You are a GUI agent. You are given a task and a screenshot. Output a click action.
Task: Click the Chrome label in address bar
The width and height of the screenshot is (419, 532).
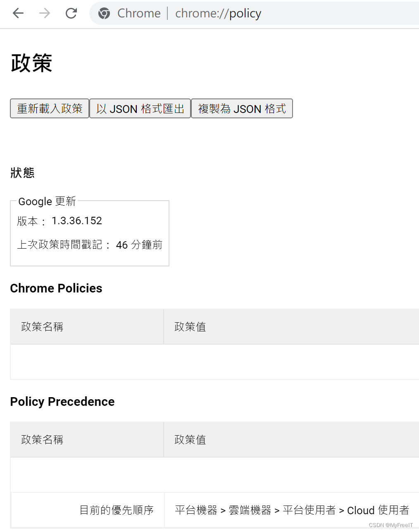click(139, 14)
